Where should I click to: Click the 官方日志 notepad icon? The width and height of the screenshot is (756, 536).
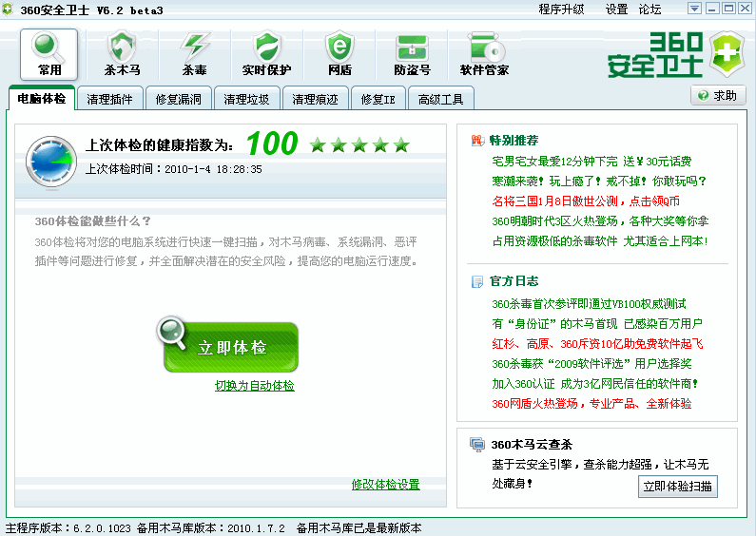coord(477,281)
